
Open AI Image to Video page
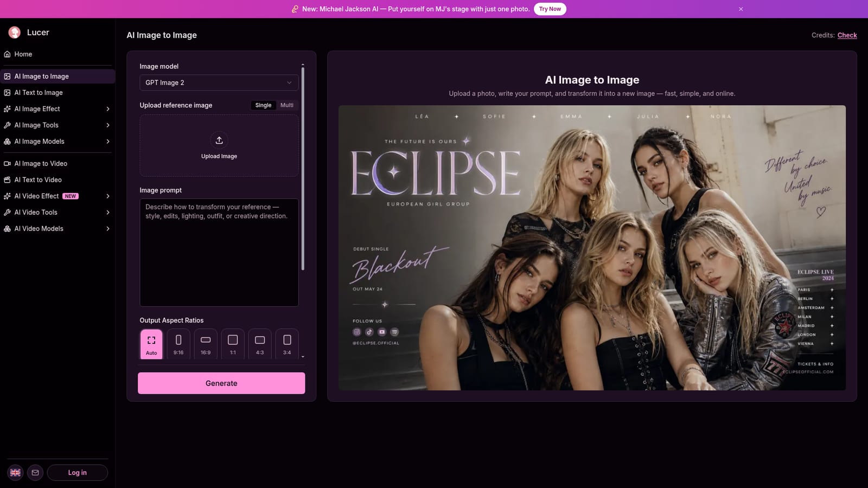[58, 164]
